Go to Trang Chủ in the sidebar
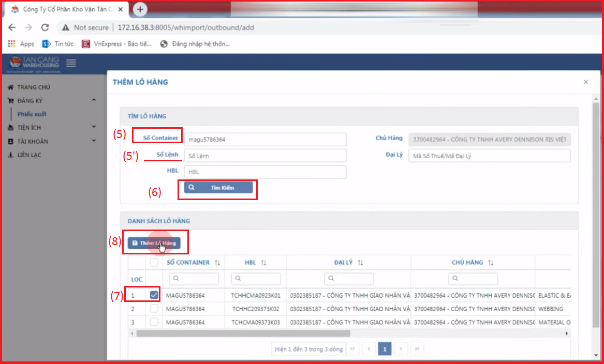 (x=33, y=87)
